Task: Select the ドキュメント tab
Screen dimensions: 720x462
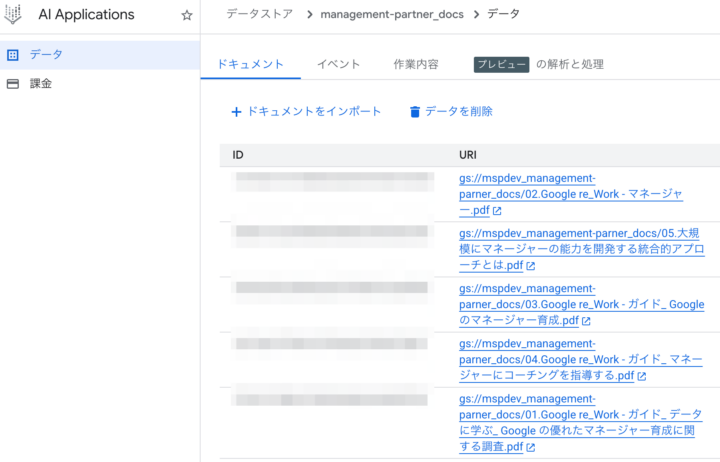Action: coord(250,64)
